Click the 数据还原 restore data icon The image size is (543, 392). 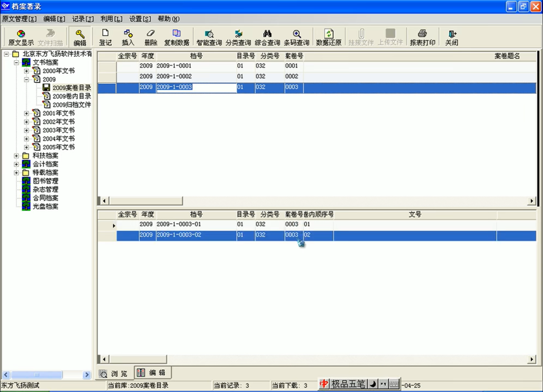329,34
